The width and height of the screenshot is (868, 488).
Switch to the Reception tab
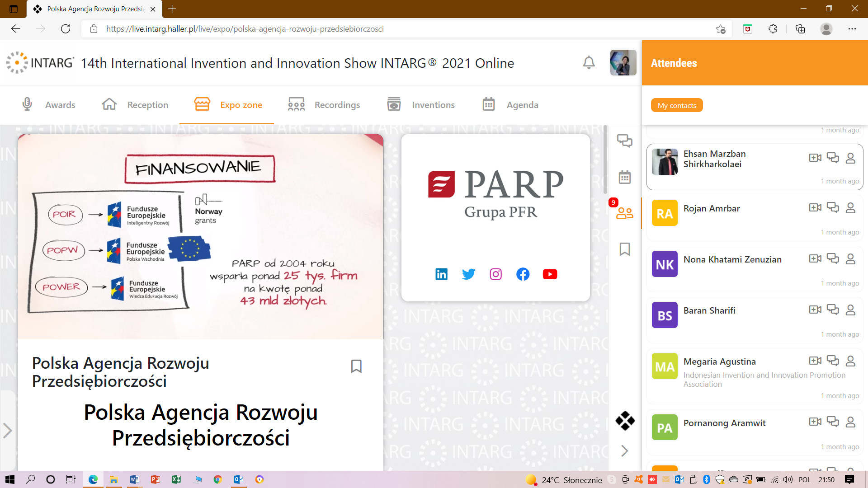[135, 105]
